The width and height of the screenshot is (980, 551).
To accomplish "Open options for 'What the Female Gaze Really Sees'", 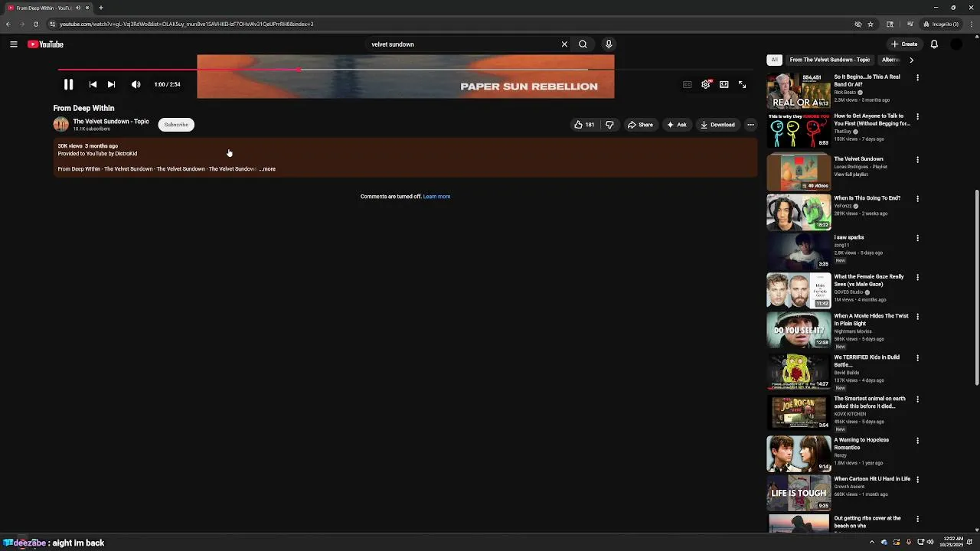I will click(x=917, y=277).
